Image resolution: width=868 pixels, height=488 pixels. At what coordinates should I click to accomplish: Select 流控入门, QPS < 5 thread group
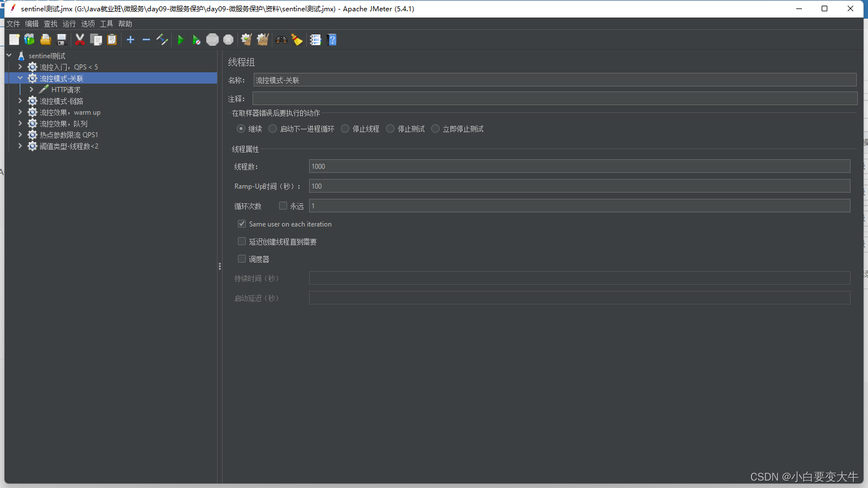click(x=68, y=67)
